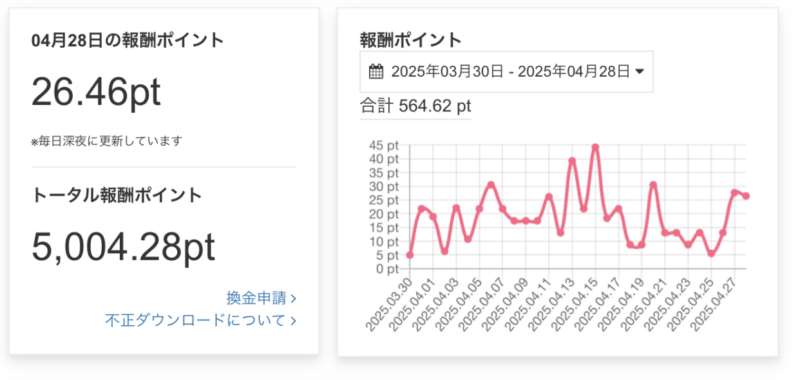800x380 pixels.
Task: Click the トータル報酬ポイント heading
Action: point(117,195)
